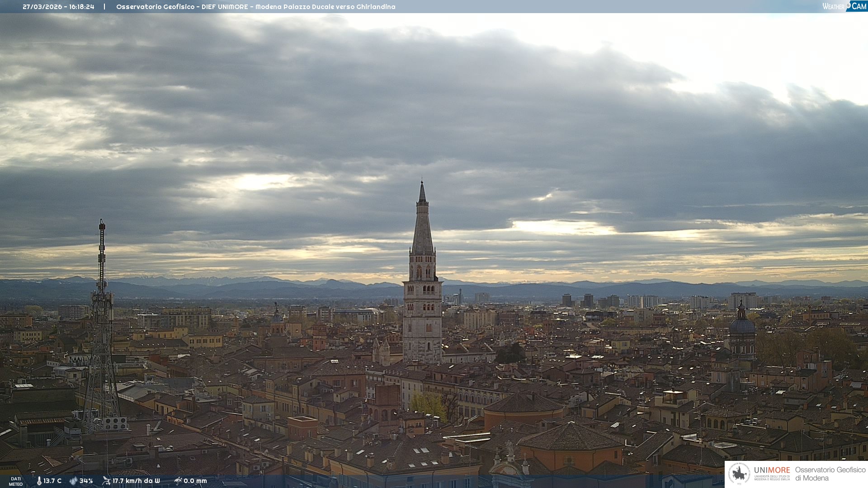Viewport: 868px width, 488px height.
Task: Click the thermometer temperature icon
Action: coord(39,481)
